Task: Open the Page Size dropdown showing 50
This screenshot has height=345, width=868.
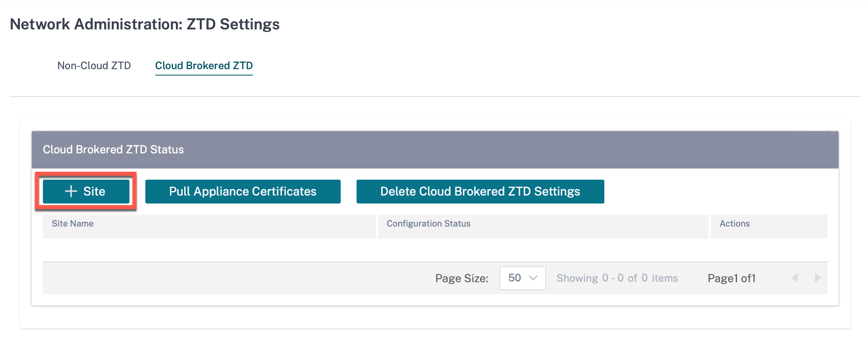Action: [523, 278]
